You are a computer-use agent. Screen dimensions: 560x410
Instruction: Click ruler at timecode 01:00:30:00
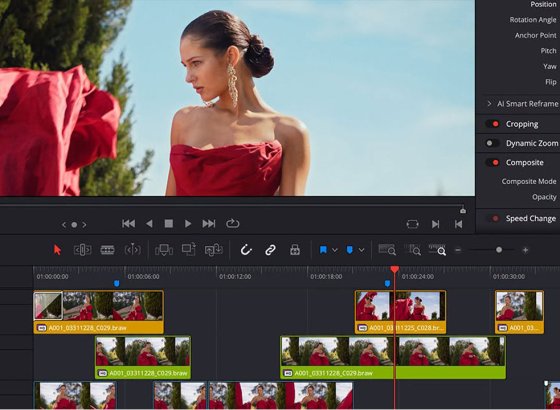(509, 277)
